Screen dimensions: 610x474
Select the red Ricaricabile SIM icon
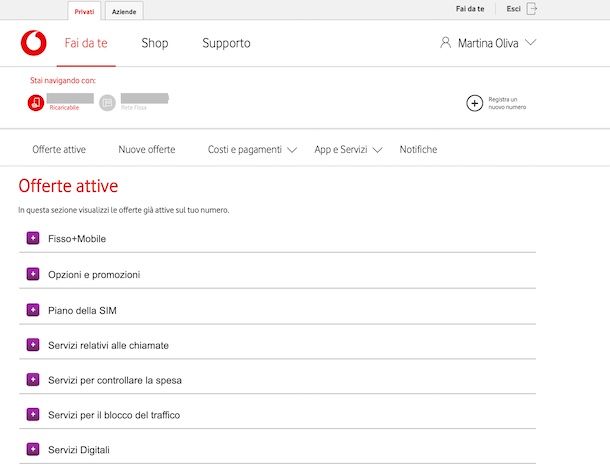36,103
